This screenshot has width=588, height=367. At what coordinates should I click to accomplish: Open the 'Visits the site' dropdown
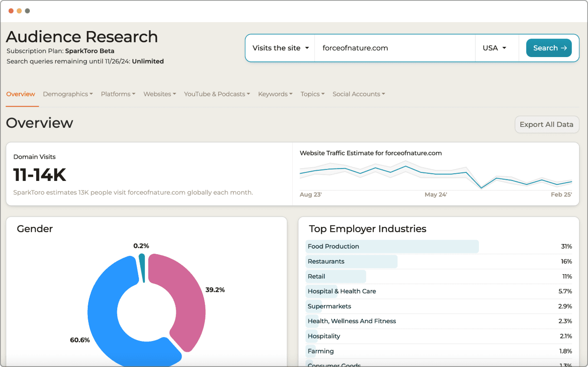[x=280, y=48]
